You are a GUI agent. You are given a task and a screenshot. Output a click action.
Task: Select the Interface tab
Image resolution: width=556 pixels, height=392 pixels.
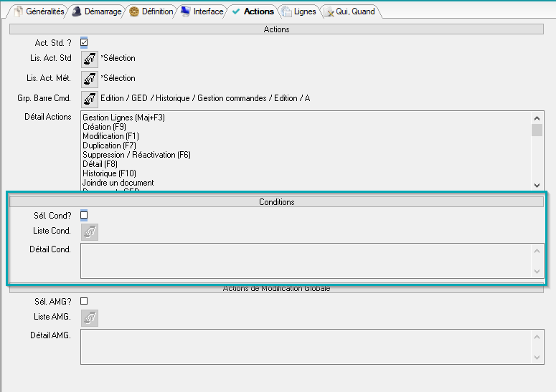click(x=202, y=11)
